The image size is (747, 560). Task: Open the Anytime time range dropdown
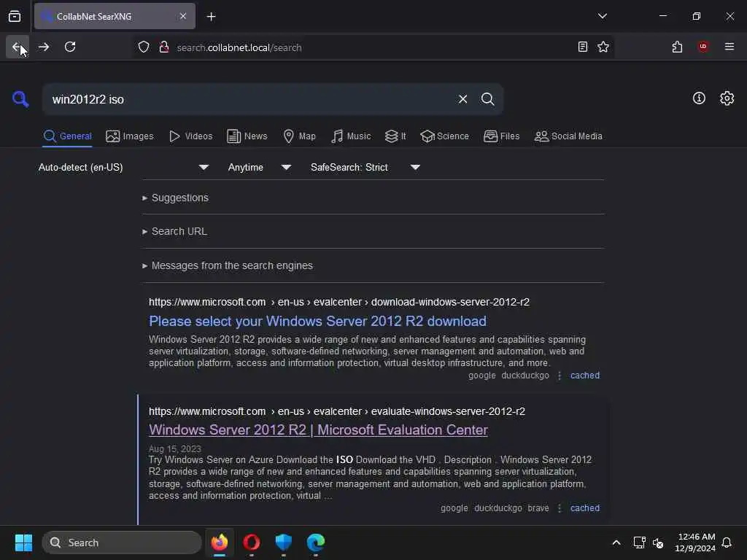click(x=259, y=167)
